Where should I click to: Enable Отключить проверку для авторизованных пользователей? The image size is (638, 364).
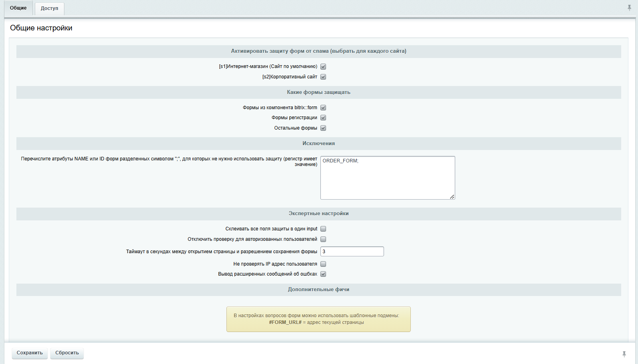323,239
